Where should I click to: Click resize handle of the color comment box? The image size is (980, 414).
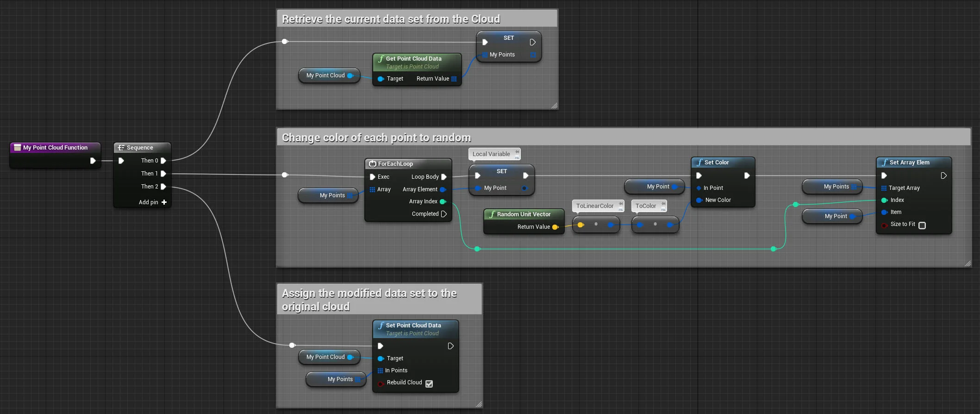pos(968,263)
